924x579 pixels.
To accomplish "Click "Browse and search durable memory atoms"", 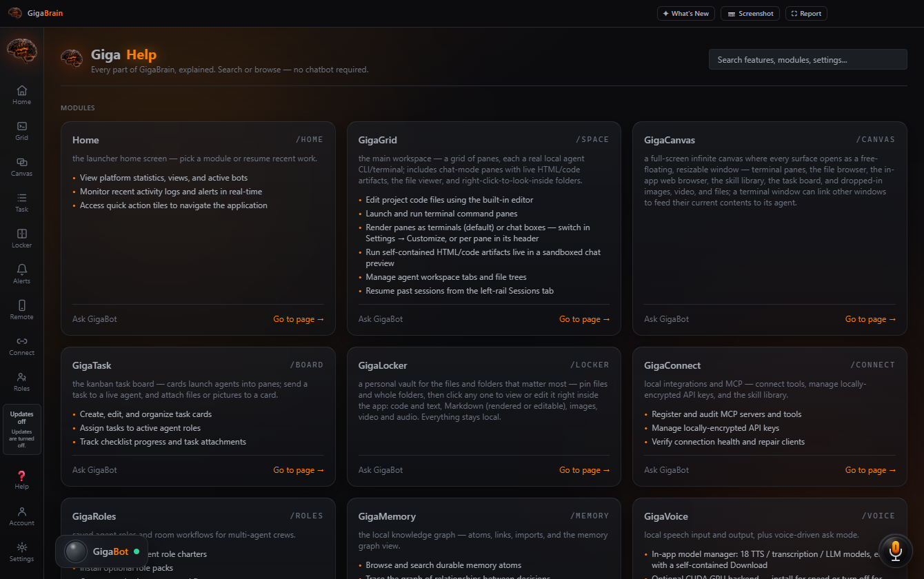I will pyautogui.click(x=443, y=565).
